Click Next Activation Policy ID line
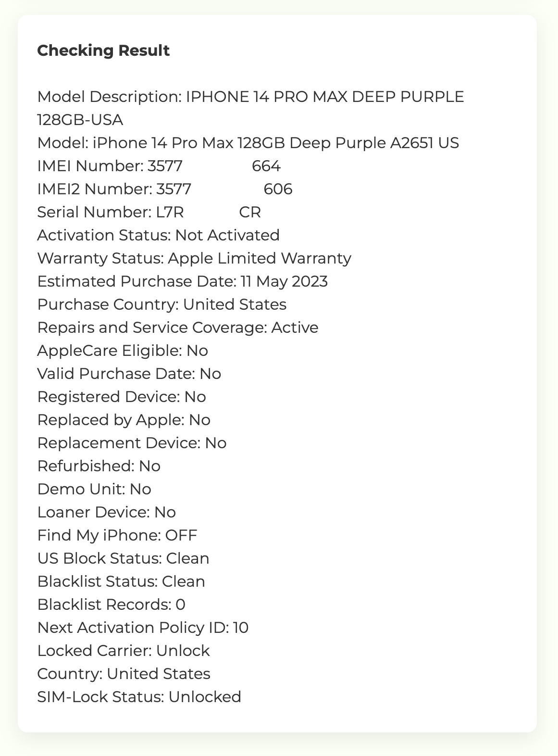 pos(143,628)
